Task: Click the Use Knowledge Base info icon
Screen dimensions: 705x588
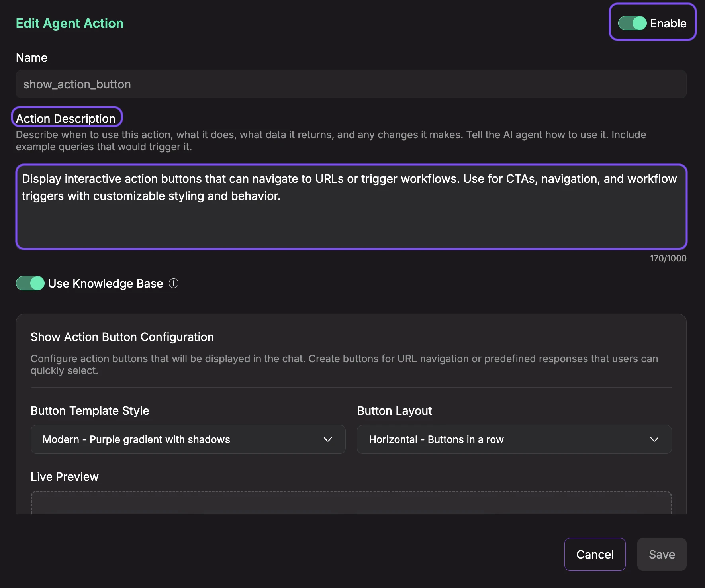Action: coord(174,284)
